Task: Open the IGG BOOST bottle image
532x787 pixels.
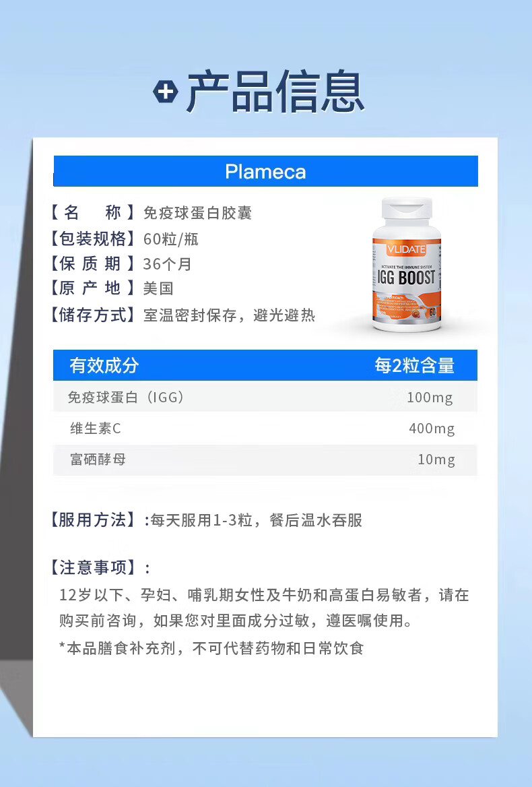Action: pos(407,265)
